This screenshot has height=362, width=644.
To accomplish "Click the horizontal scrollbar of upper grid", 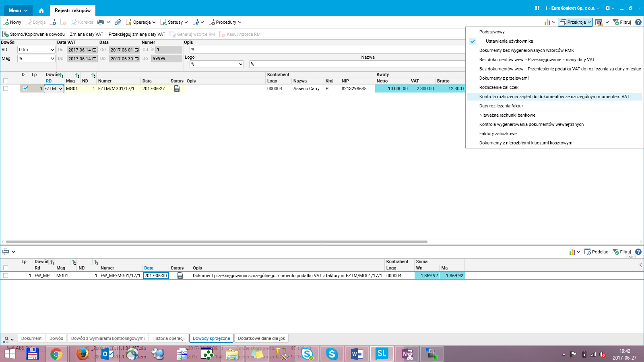I will (x=217, y=242).
